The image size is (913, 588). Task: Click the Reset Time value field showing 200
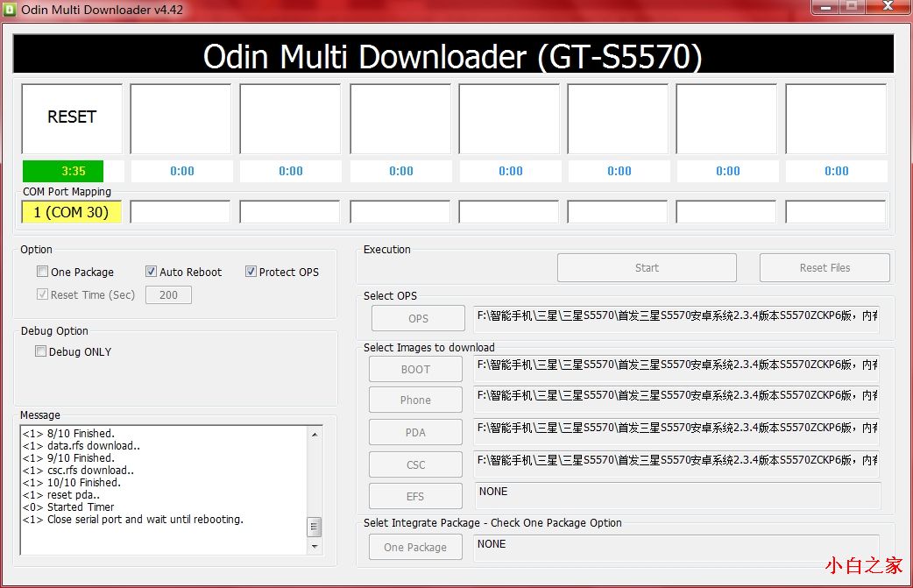pyautogui.click(x=168, y=294)
